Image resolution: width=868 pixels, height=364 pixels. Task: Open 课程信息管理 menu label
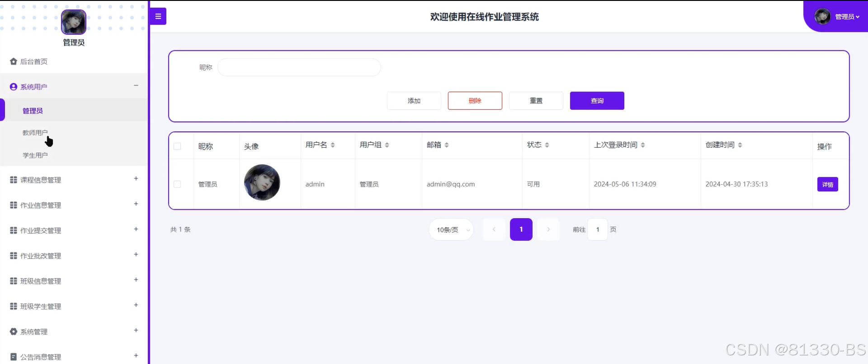tap(41, 180)
